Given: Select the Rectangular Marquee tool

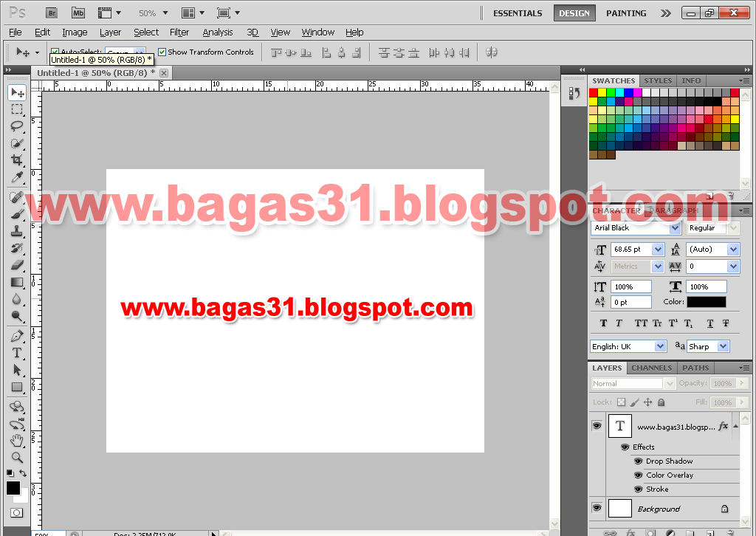Looking at the screenshot, I should point(18,109).
